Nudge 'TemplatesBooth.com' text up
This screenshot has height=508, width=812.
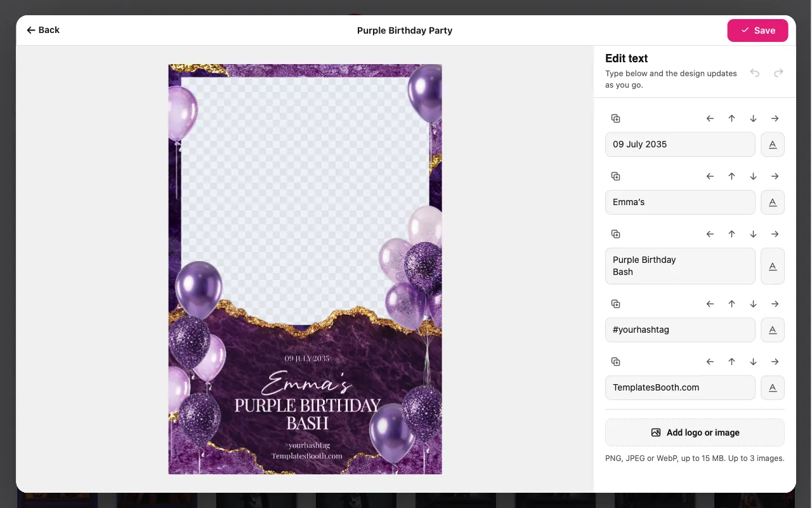(731, 362)
